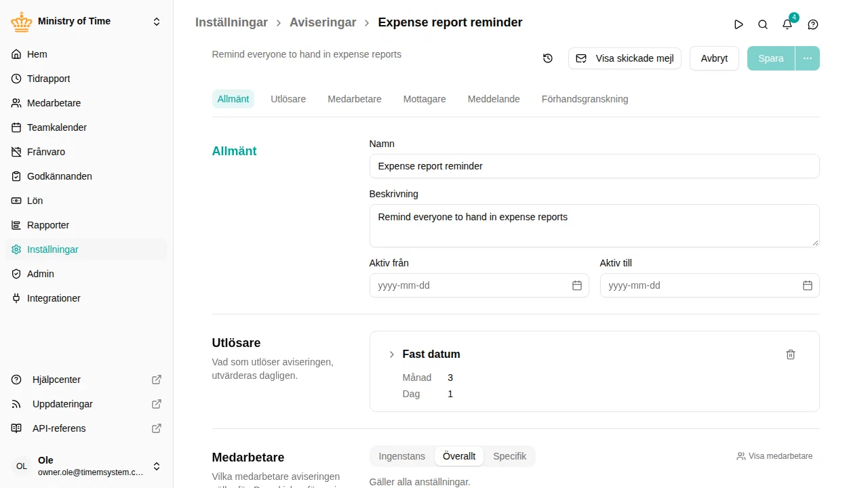Select the Överallt option
868x488 pixels.
point(459,456)
